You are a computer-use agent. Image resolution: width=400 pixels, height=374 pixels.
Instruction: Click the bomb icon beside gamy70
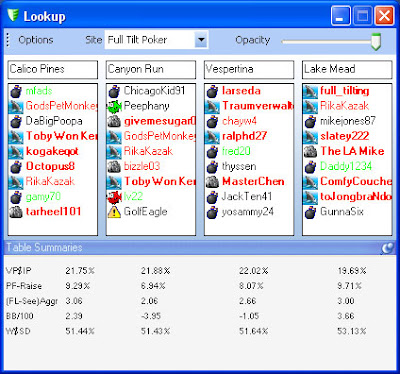tap(16, 197)
